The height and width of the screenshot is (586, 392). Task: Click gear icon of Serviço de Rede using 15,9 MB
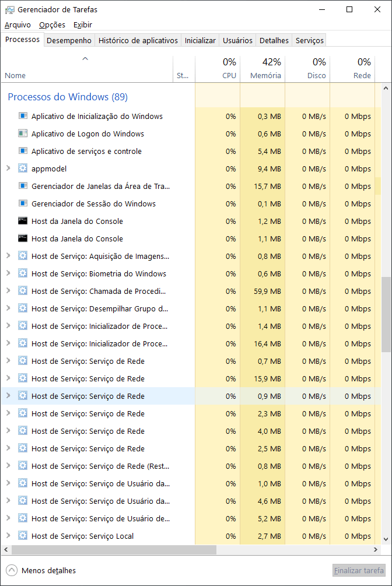(23, 378)
